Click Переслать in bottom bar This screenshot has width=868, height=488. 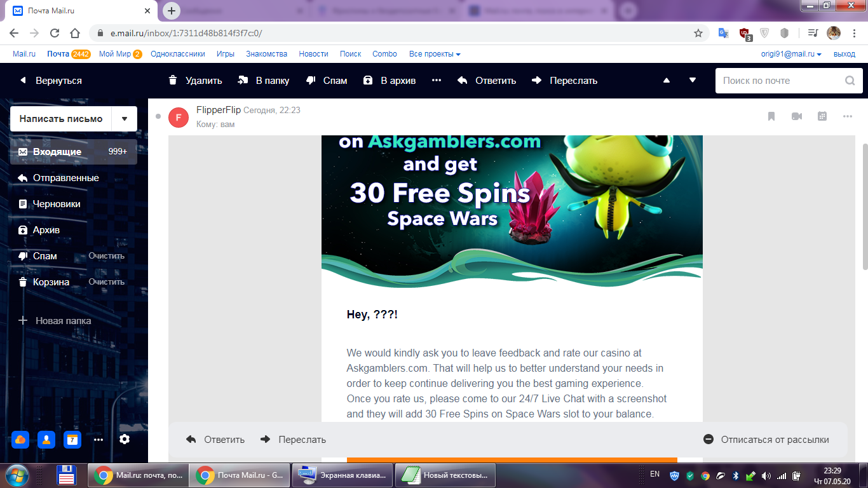click(293, 440)
